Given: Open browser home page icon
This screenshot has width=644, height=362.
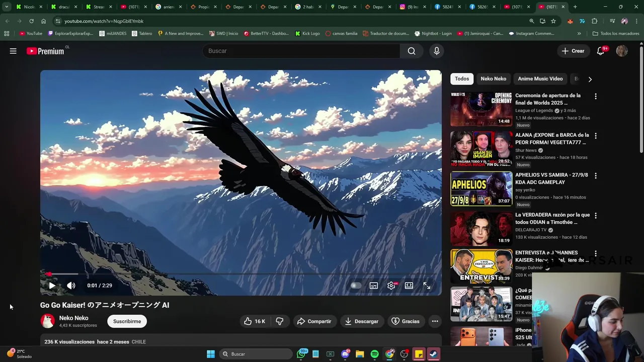Looking at the screenshot, I should (x=43, y=21).
